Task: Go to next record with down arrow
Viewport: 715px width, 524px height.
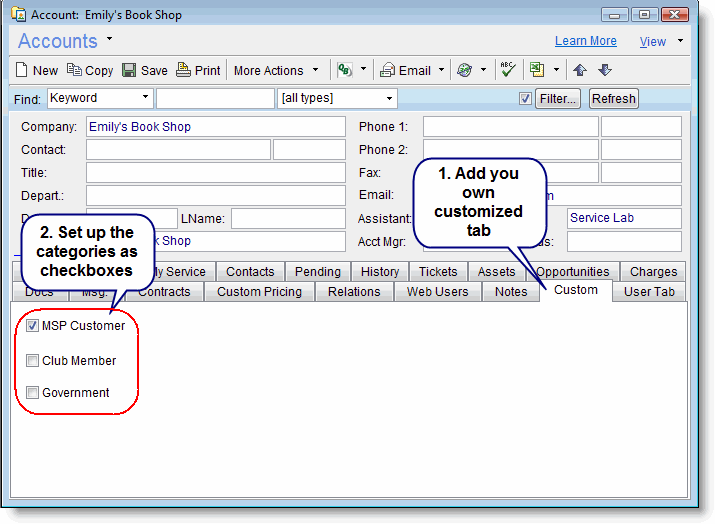Action: 604,70
